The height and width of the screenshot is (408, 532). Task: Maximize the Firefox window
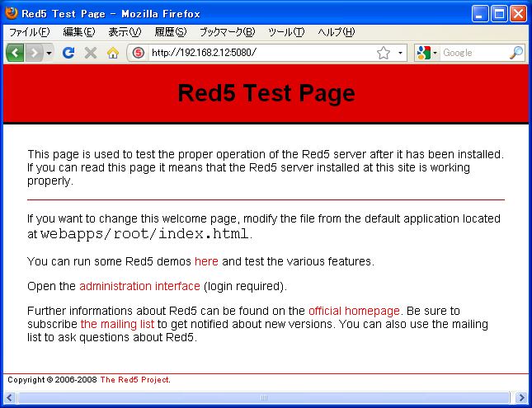point(499,14)
